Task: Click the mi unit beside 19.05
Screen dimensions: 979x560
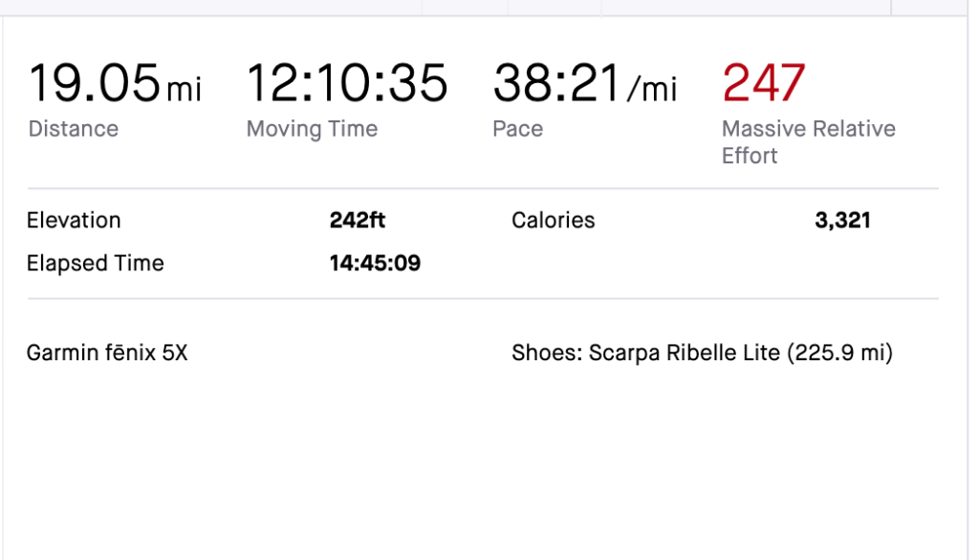Action: click(184, 90)
